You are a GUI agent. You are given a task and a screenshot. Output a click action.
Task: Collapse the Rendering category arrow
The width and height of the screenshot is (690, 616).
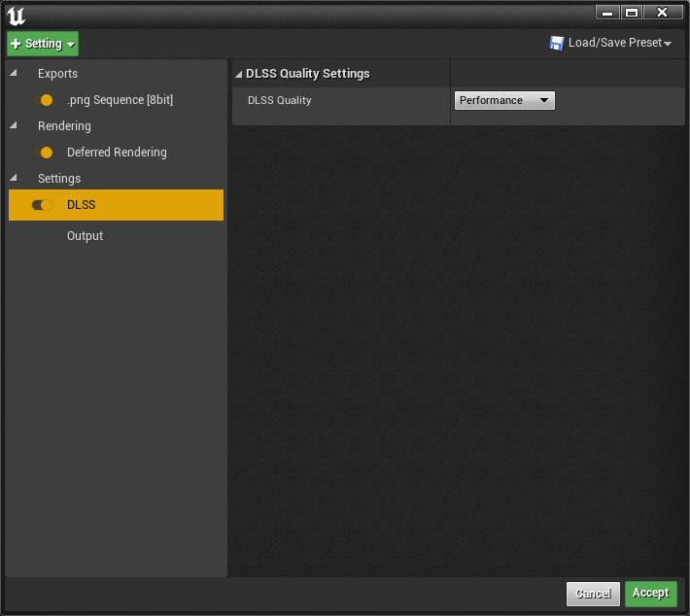(x=14, y=126)
